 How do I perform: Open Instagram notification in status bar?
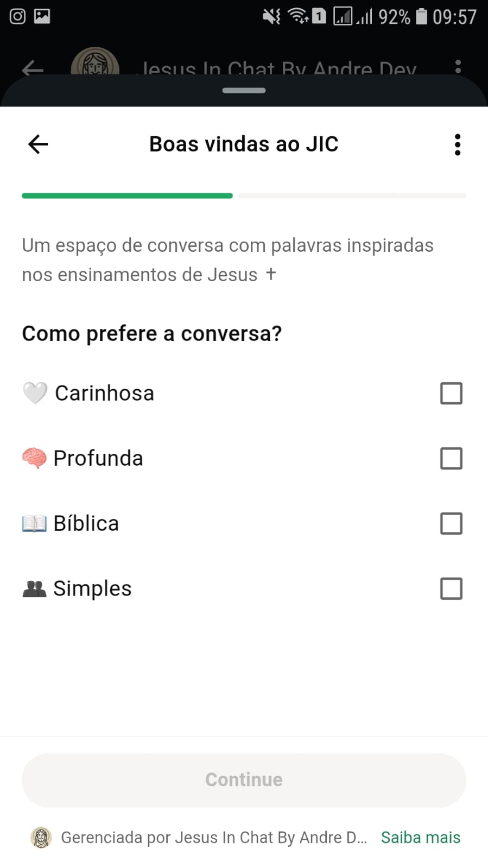(17, 16)
